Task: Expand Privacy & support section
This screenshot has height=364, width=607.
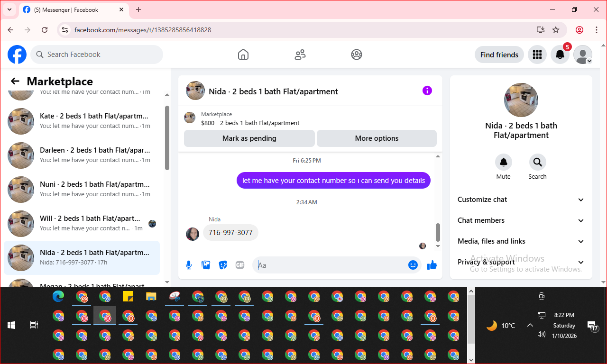Action: [521, 262]
